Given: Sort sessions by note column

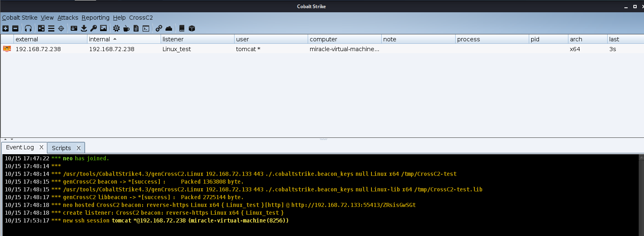Looking at the screenshot, I should coord(418,39).
